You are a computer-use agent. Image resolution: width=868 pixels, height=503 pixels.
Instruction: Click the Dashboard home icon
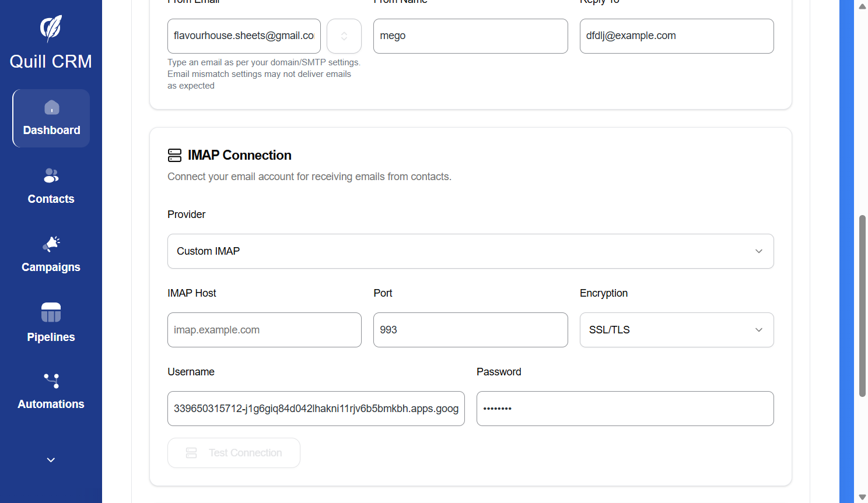[x=51, y=107]
